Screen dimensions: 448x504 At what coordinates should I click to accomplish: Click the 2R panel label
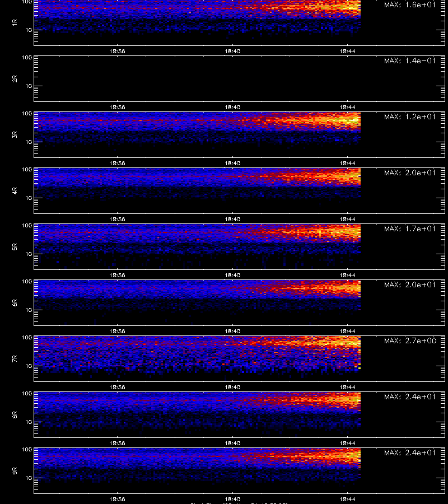15,79
